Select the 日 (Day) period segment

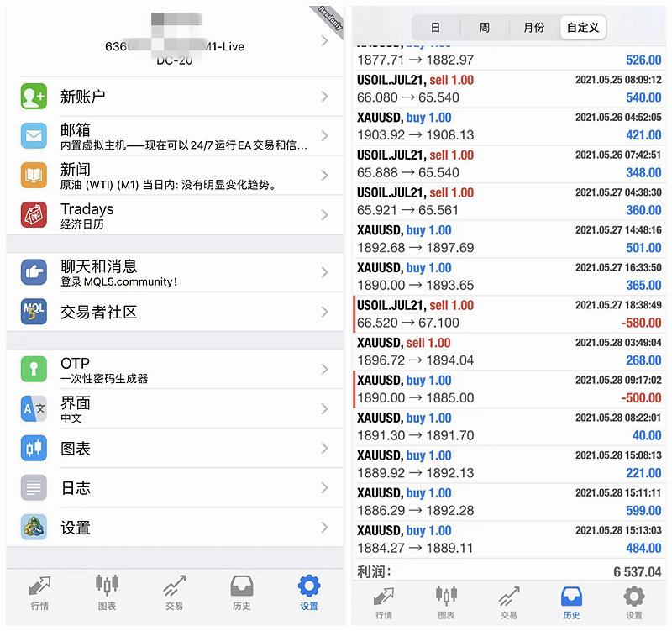coord(435,28)
